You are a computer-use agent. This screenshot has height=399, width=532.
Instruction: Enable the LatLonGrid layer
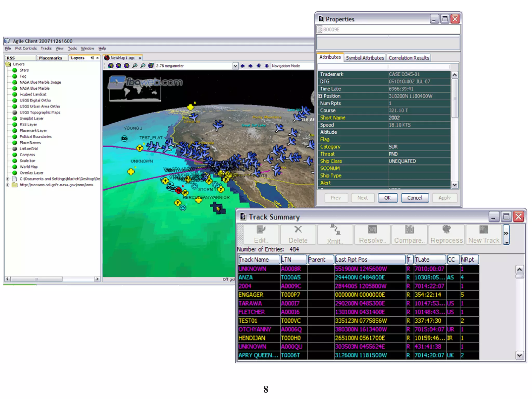[15, 149]
